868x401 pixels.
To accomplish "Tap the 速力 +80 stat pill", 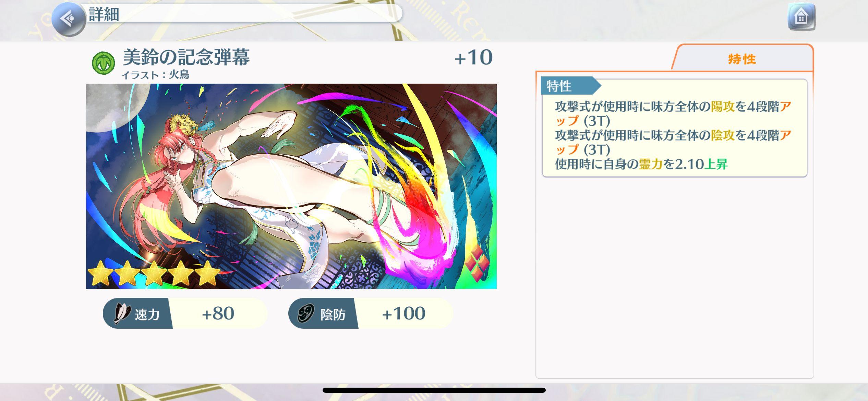I will [185, 313].
